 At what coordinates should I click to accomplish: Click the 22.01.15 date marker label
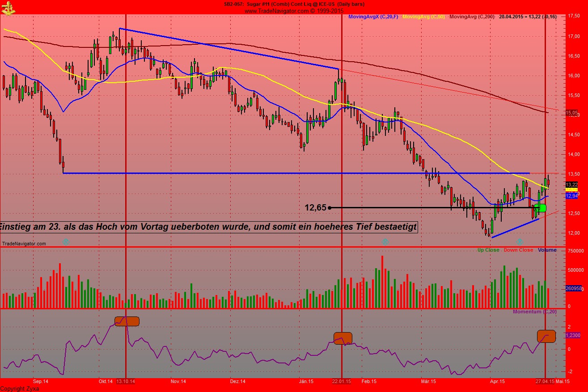click(342, 382)
